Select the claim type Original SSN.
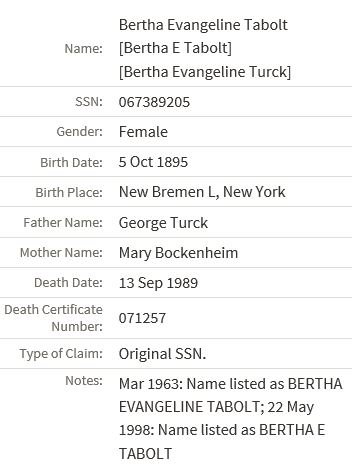 coord(162,354)
